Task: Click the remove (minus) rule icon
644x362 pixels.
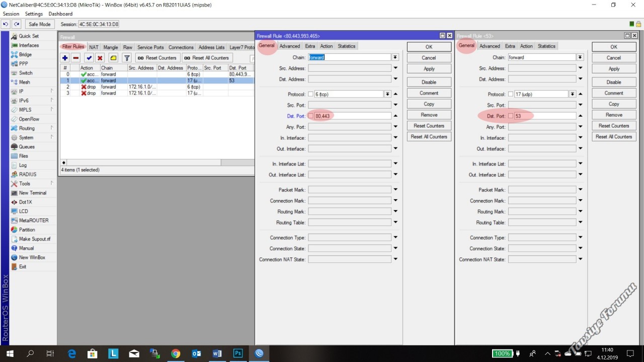Action: [x=76, y=58]
